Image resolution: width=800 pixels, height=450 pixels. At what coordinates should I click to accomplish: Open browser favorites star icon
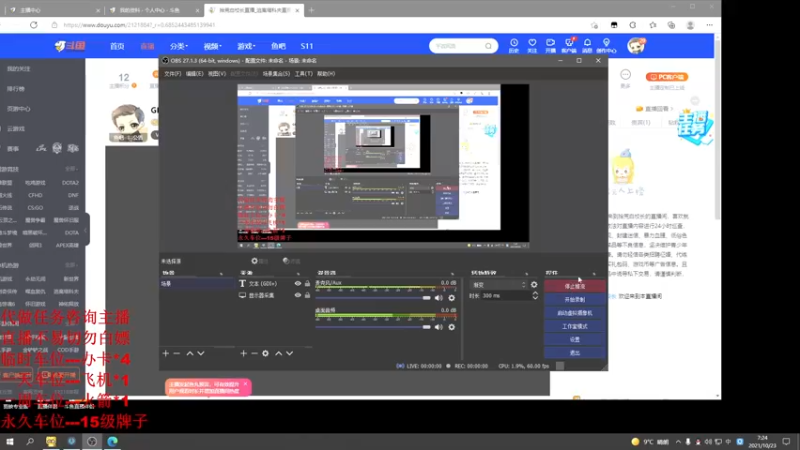pyautogui.click(x=653, y=25)
